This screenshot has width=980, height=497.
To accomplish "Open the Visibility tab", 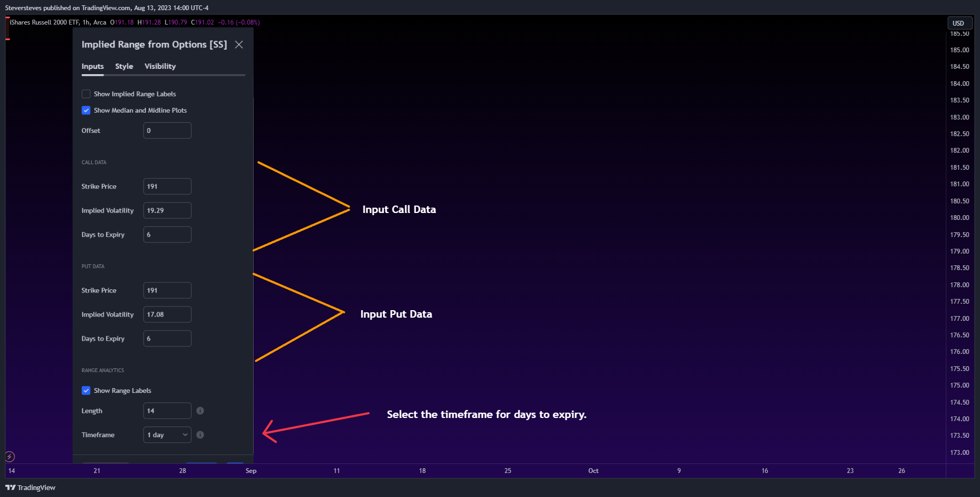I will (160, 66).
